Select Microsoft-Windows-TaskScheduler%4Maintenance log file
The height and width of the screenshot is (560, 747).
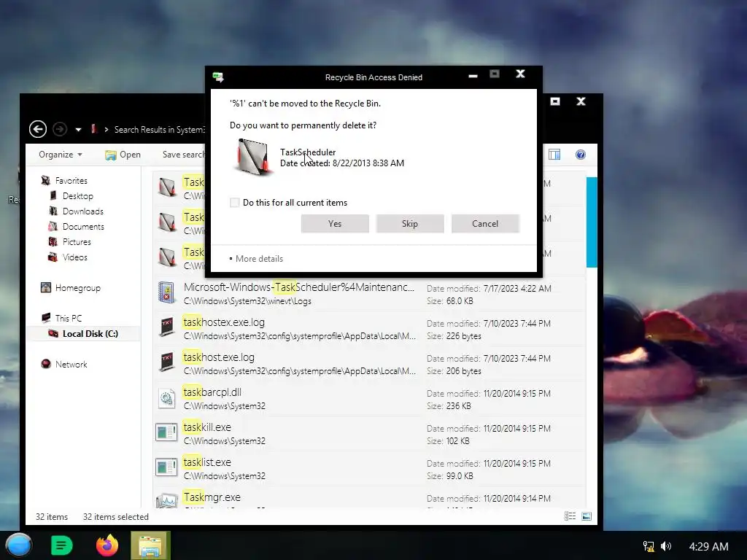coord(369,294)
